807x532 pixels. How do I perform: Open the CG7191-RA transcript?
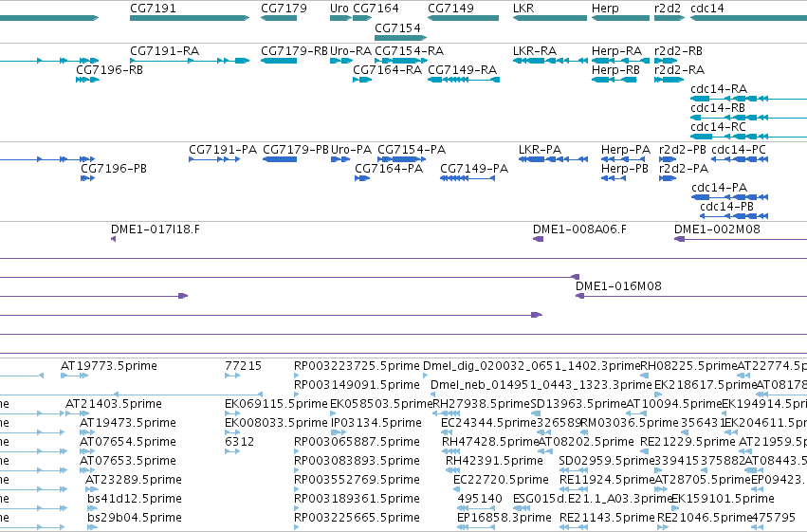[x=190, y=61]
